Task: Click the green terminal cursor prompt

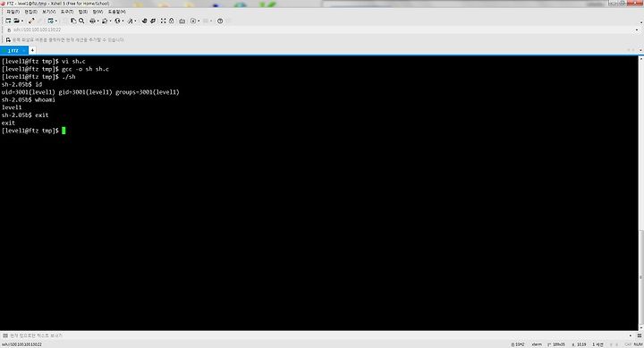Action: coord(64,131)
